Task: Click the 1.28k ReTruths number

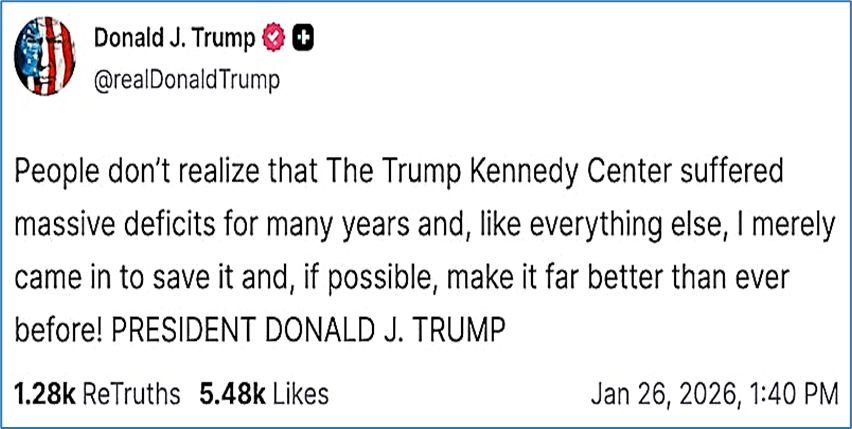Action: point(44,394)
